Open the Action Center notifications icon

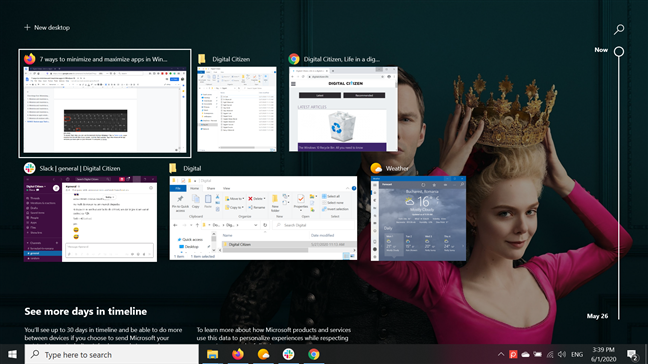tap(632, 354)
